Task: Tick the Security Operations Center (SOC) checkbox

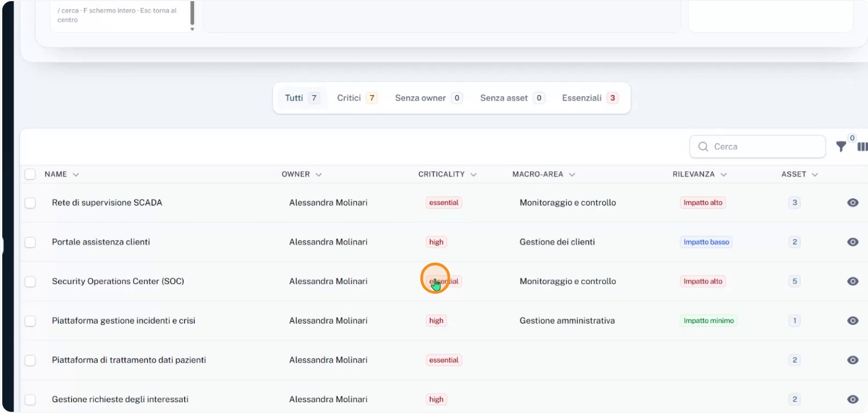Action: tap(30, 281)
